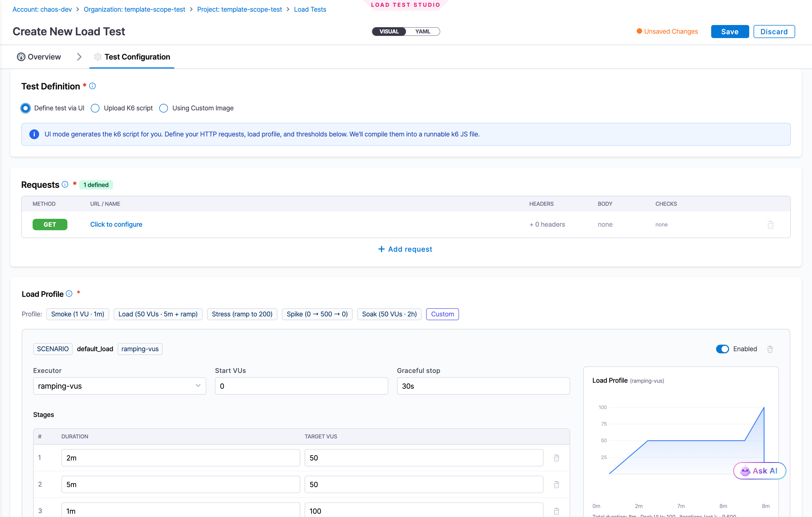Go to Load Tests breadcrumb

tap(310, 10)
